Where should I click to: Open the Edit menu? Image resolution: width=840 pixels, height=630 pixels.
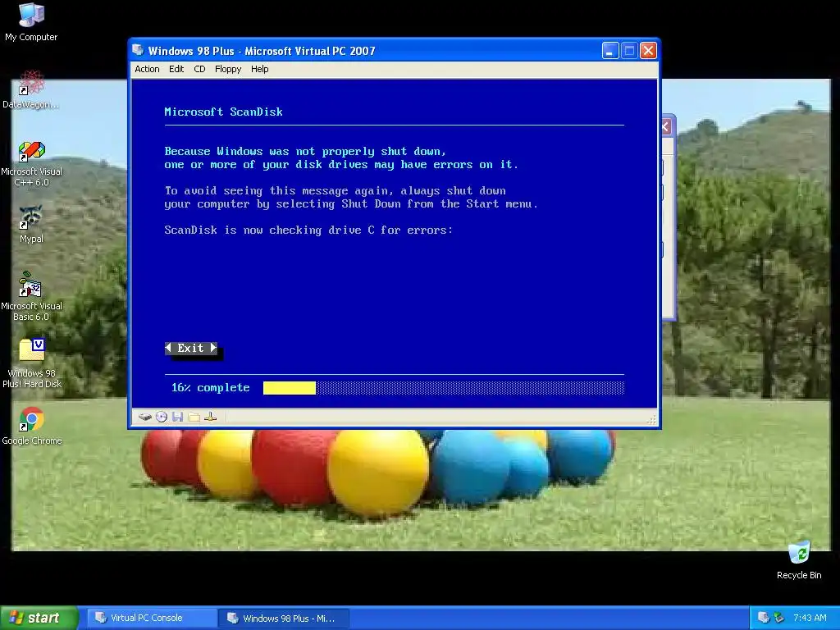click(x=176, y=69)
